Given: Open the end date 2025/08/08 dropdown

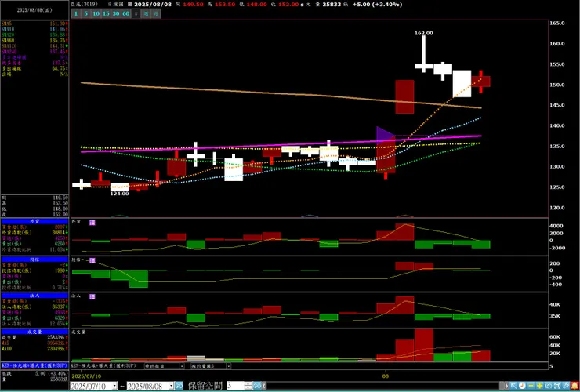Looking at the screenshot, I should coord(171,386).
